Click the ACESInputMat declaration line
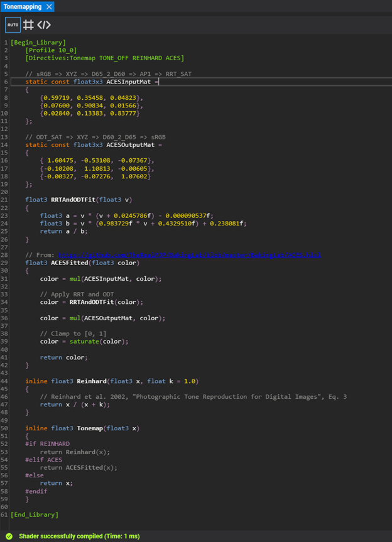This screenshot has width=392, height=542. click(92, 82)
